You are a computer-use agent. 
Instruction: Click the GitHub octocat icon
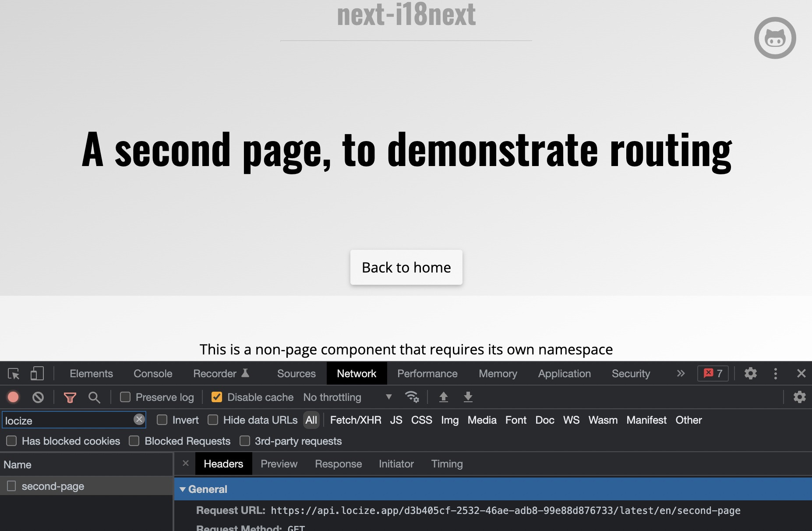[x=775, y=38]
